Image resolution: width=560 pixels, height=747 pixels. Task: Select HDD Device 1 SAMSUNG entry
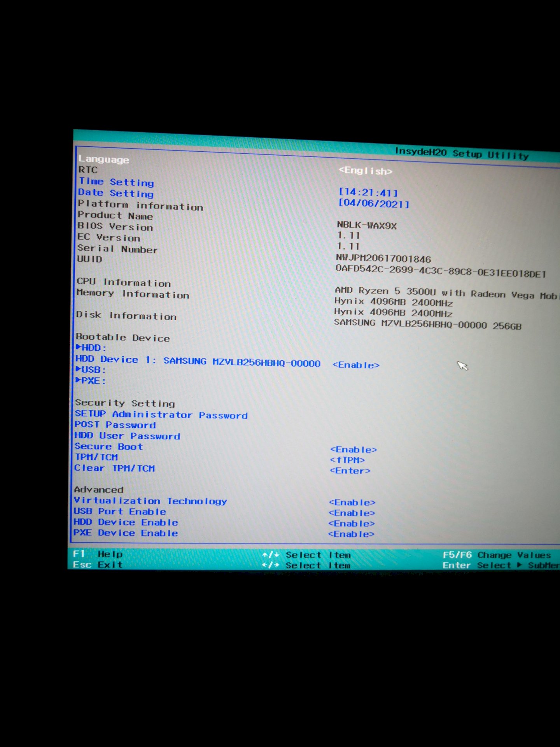coord(198,361)
